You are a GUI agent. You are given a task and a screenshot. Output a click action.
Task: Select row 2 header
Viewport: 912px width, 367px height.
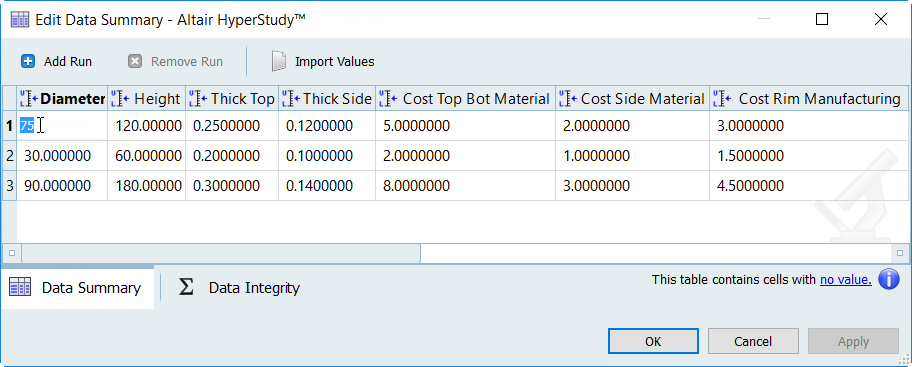pos(9,156)
